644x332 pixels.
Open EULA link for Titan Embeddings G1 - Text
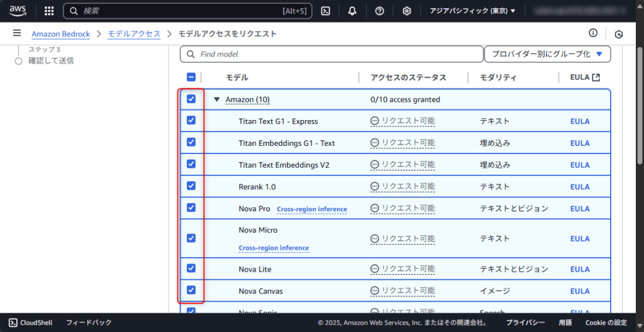pyautogui.click(x=580, y=143)
